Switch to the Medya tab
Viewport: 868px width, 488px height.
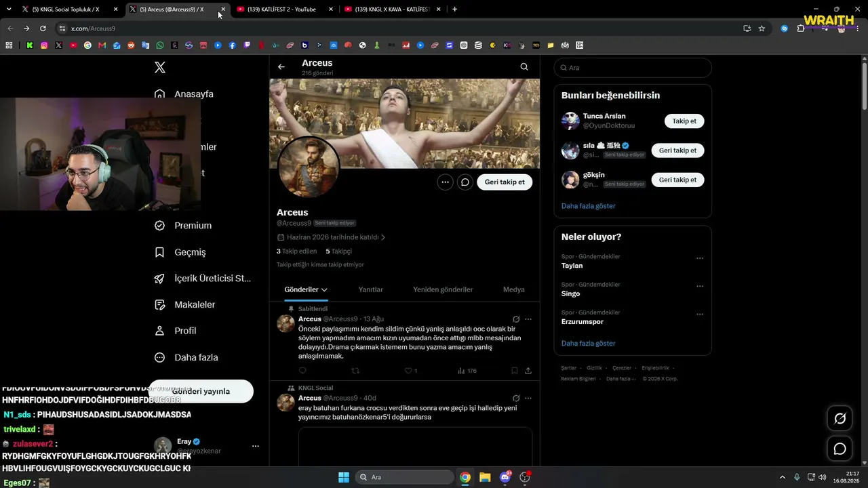514,289
